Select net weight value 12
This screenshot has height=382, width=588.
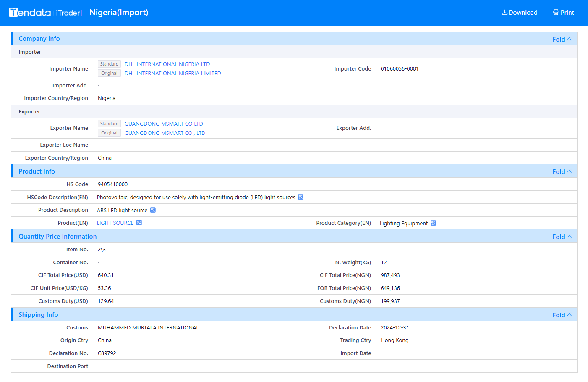(x=384, y=263)
